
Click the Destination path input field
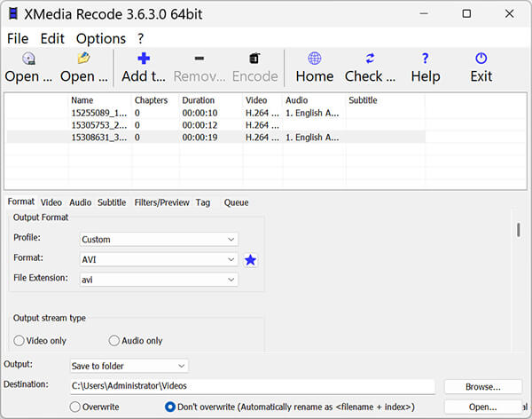253,386
